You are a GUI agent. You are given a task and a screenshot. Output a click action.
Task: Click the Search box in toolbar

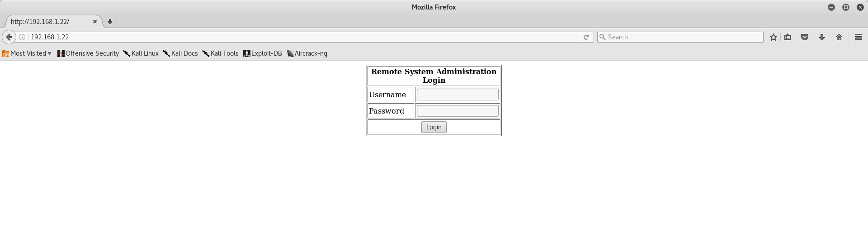[x=680, y=37]
